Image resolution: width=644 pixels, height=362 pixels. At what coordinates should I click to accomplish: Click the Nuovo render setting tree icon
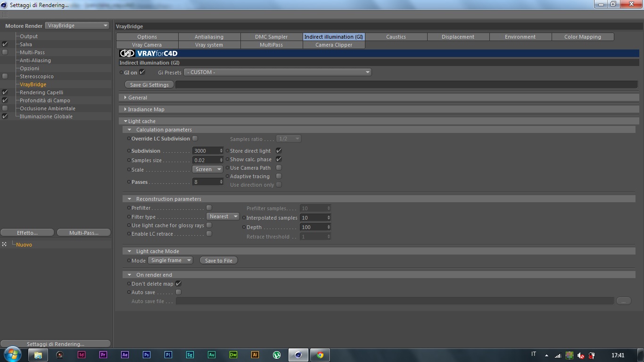(4, 244)
